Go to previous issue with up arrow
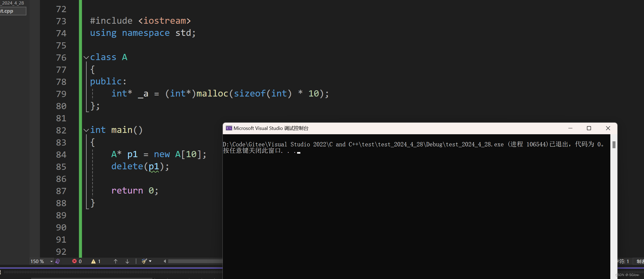 [115, 261]
